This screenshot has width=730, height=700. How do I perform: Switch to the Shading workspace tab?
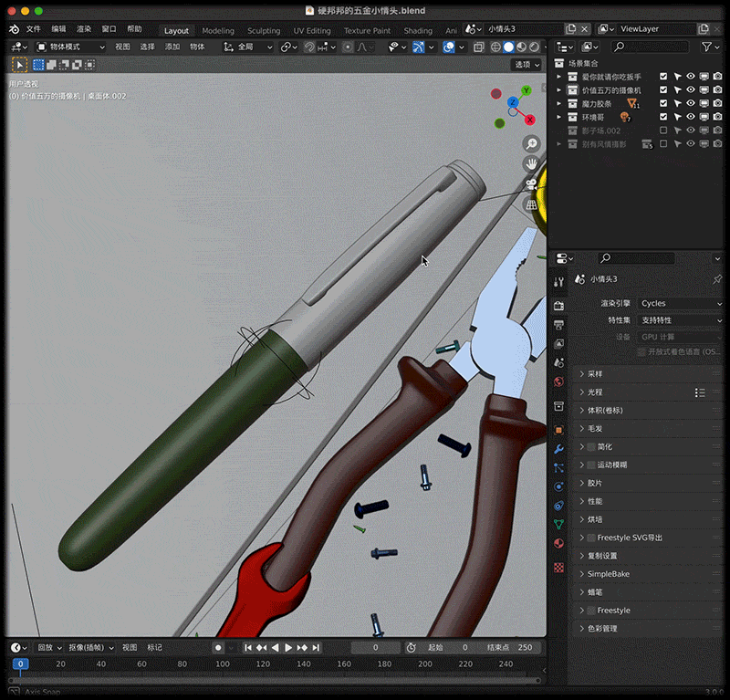click(x=418, y=31)
